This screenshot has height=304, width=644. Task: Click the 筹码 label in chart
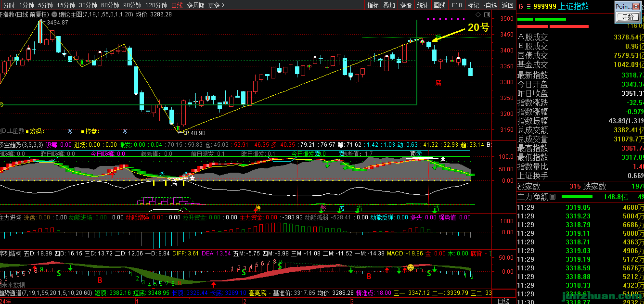[x=36, y=131]
